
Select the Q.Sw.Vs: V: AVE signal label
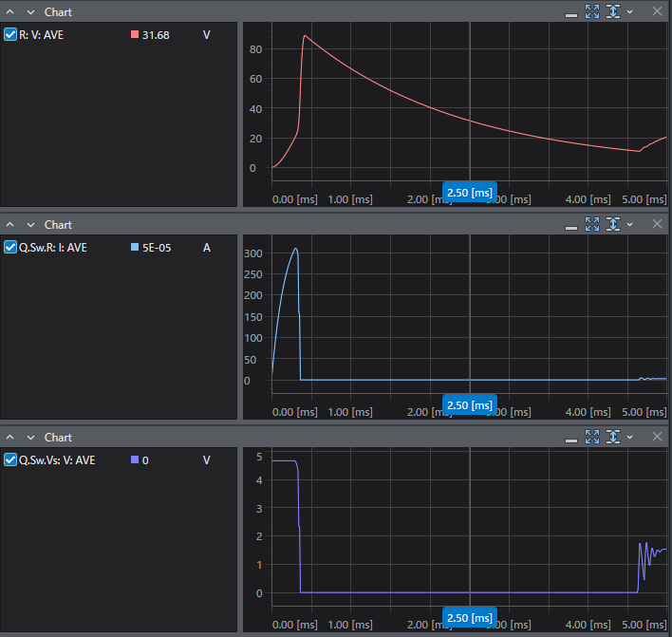click(57, 460)
